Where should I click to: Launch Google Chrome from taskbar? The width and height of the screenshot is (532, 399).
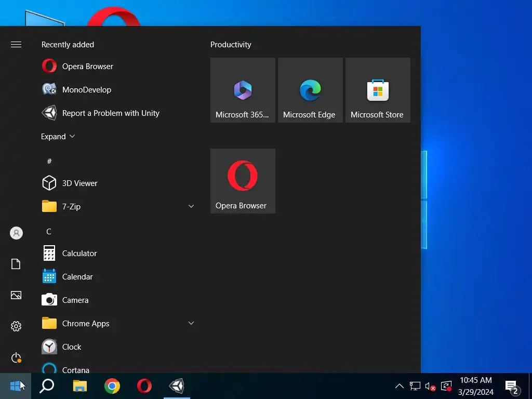click(112, 386)
